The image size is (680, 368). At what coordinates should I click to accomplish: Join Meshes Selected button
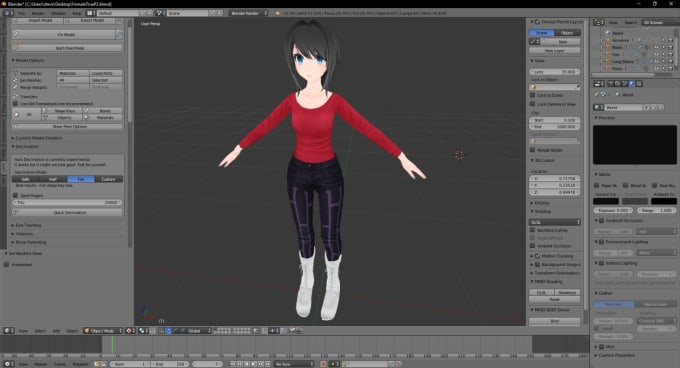pos(106,80)
